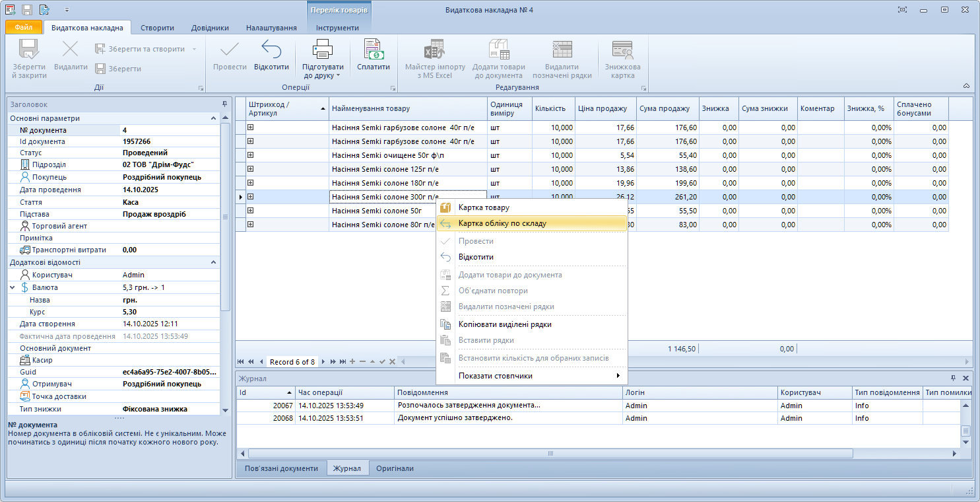
Task: Click Додати товари до документа ribbon icon
Action: (498, 50)
